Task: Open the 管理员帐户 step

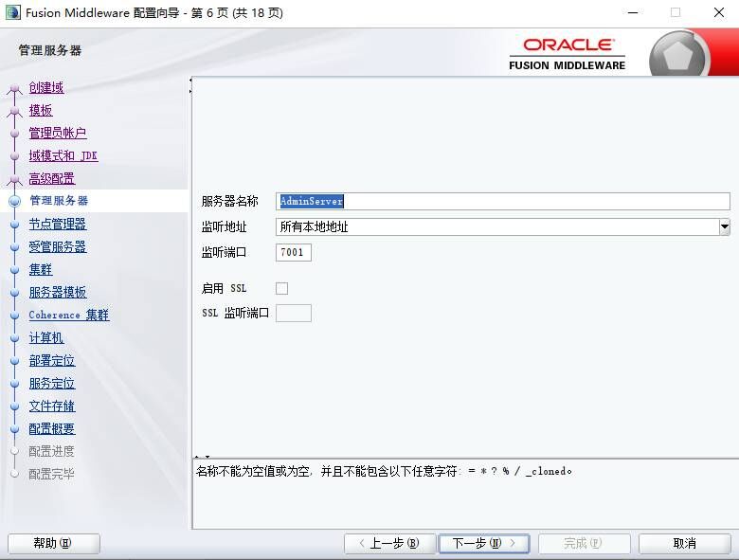Action: [x=58, y=133]
